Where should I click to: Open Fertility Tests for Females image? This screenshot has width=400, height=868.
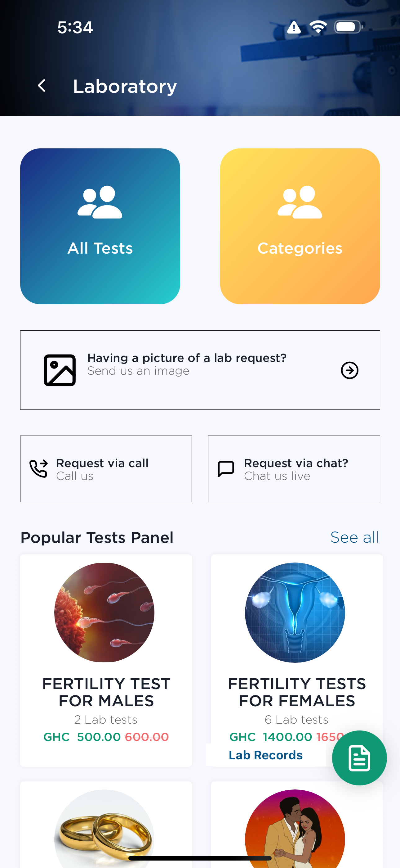[295, 612]
